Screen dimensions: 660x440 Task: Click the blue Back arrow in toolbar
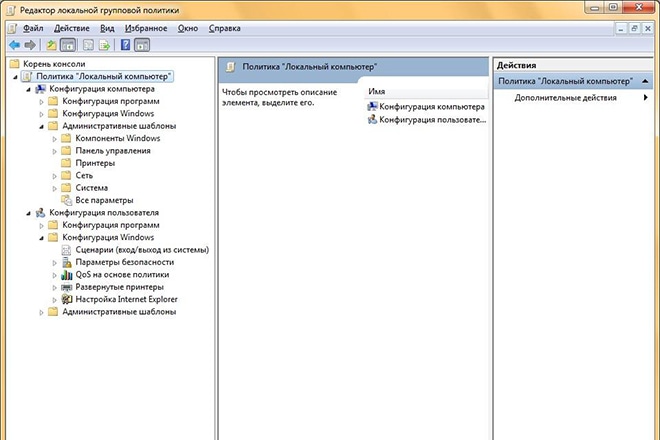[x=14, y=45]
